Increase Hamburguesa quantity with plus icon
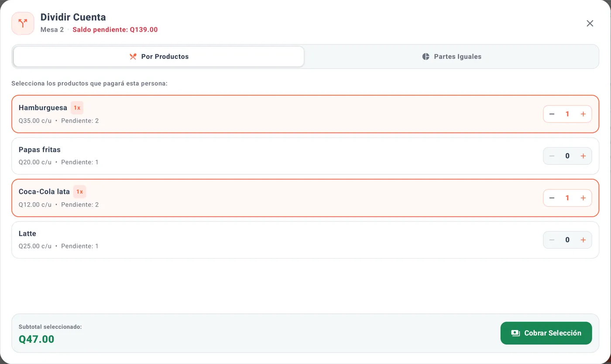 583,114
